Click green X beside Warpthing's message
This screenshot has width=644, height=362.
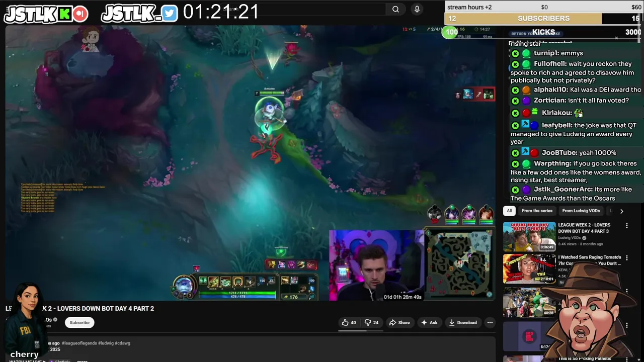(515, 164)
